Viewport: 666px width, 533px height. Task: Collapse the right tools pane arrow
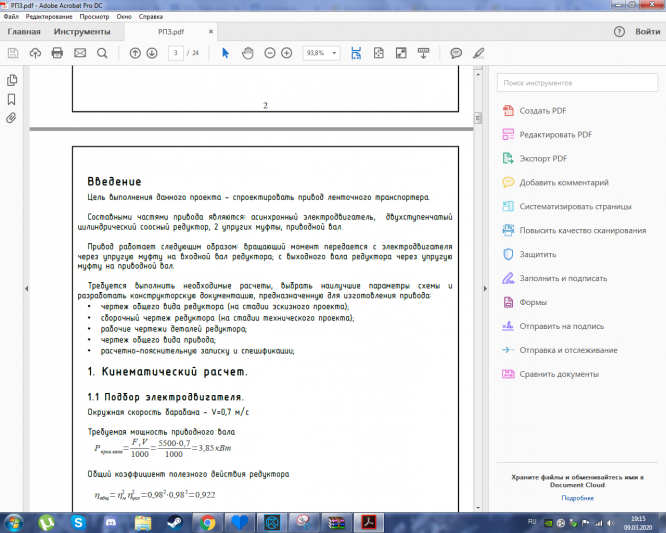(485, 289)
